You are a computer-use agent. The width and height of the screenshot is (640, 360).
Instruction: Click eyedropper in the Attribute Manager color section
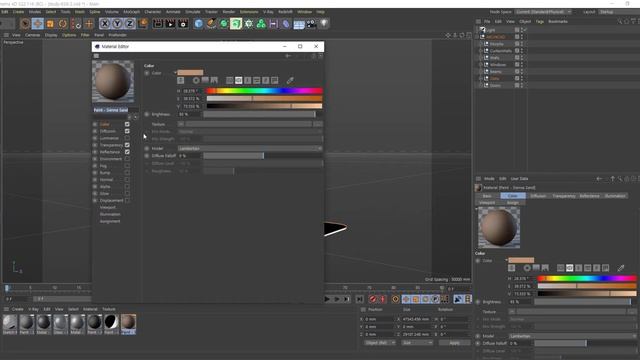point(621,268)
